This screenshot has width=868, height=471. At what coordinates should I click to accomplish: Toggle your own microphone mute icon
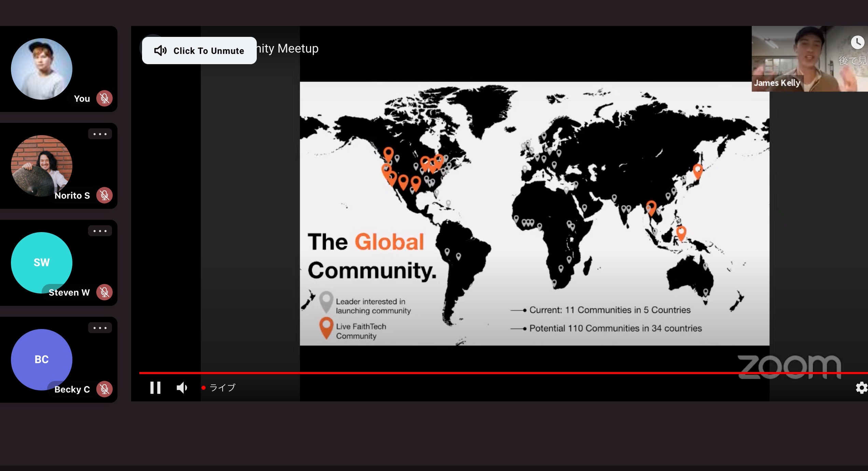pos(104,99)
